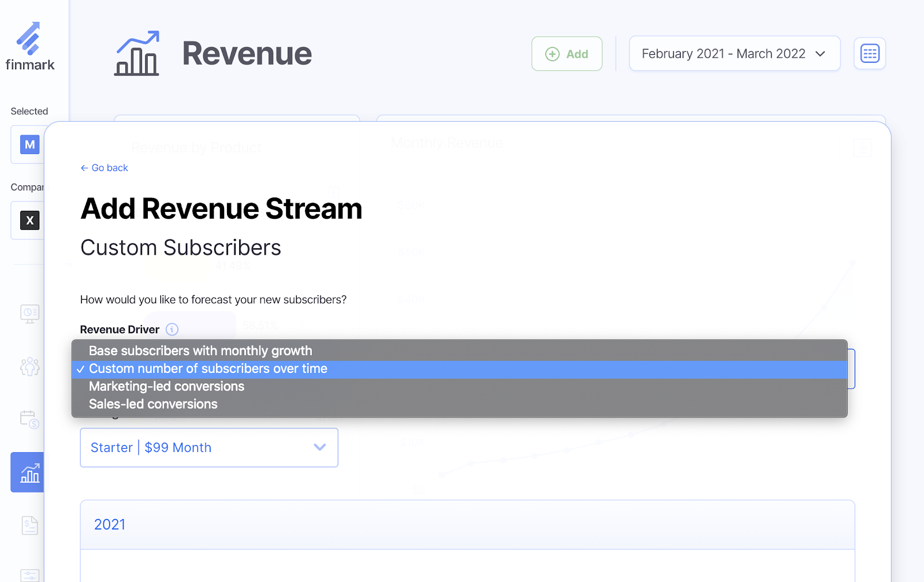Open the team members sidebar icon
The width and height of the screenshot is (924, 582).
click(x=29, y=366)
